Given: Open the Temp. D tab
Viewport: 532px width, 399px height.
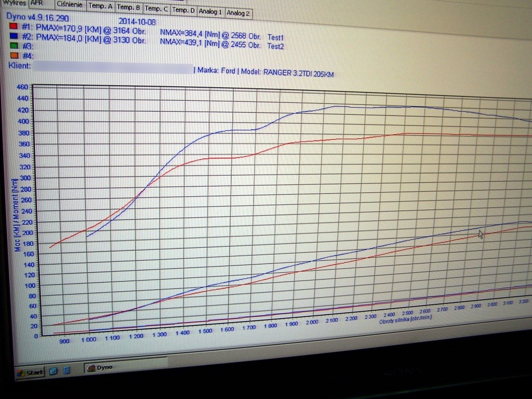Looking at the screenshot, I should [183, 10].
